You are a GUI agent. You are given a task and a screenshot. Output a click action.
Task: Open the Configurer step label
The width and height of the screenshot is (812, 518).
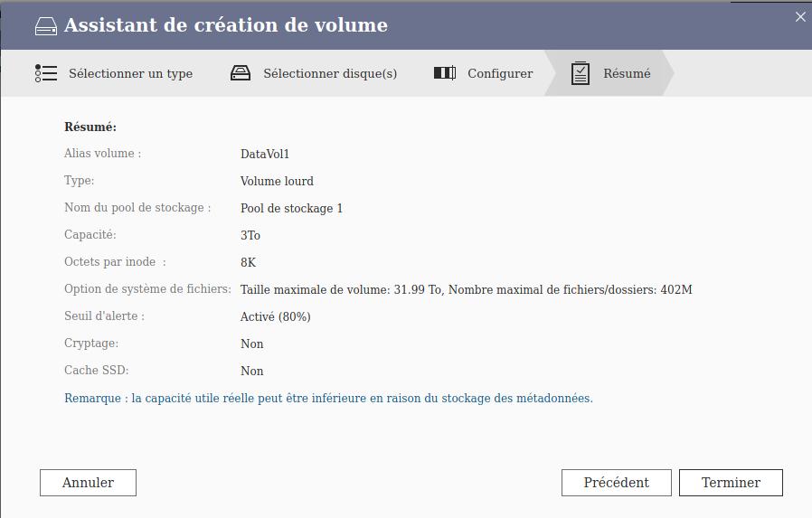pos(499,74)
